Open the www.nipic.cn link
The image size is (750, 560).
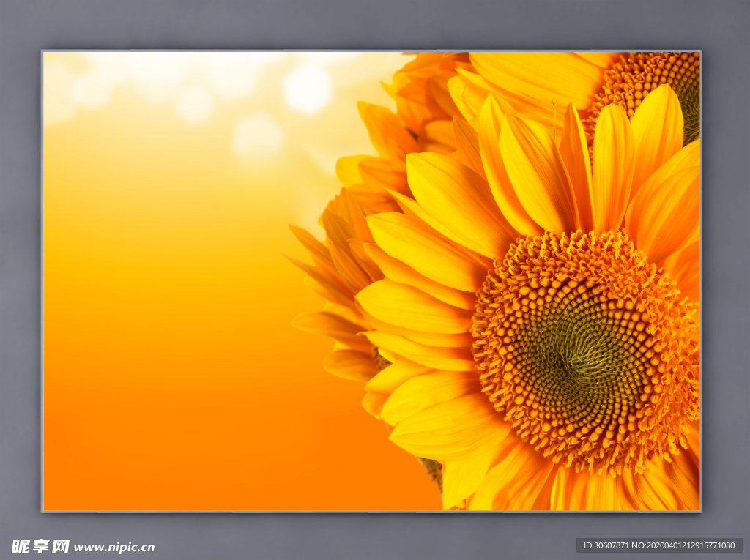(x=114, y=547)
